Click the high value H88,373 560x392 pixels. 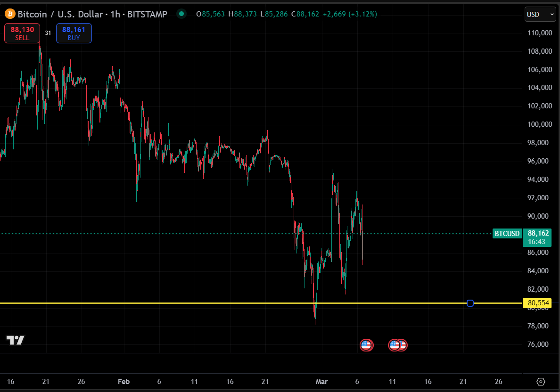pos(242,14)
